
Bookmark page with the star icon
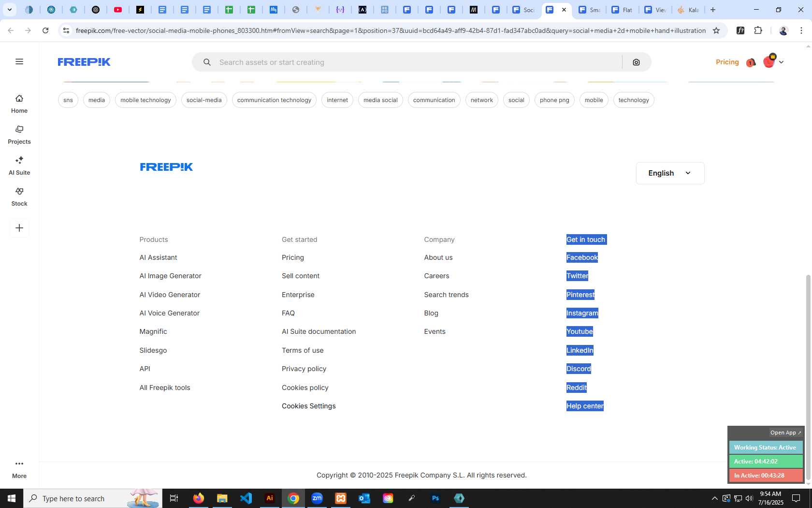pyautogui.click(x=716, y=30)
